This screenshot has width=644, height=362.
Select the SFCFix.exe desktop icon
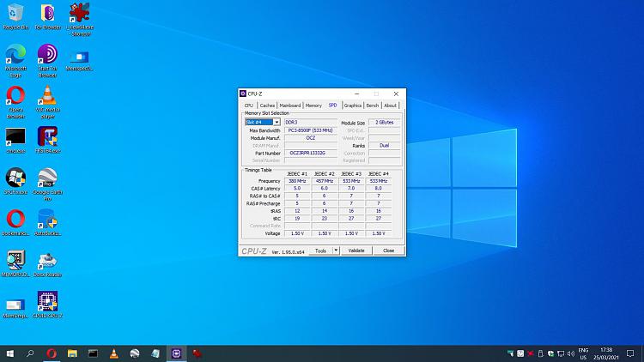click(x=15, y=181)
